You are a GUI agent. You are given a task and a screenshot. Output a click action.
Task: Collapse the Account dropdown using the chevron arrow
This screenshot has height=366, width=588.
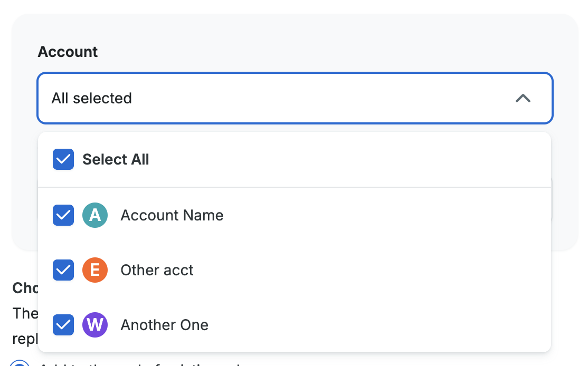click(523, 98)
